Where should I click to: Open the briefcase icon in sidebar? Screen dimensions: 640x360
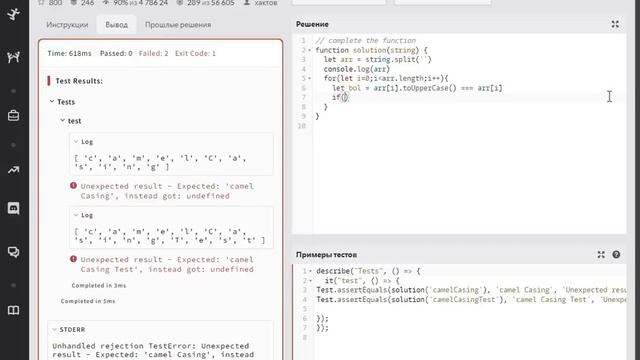[13, 116]
